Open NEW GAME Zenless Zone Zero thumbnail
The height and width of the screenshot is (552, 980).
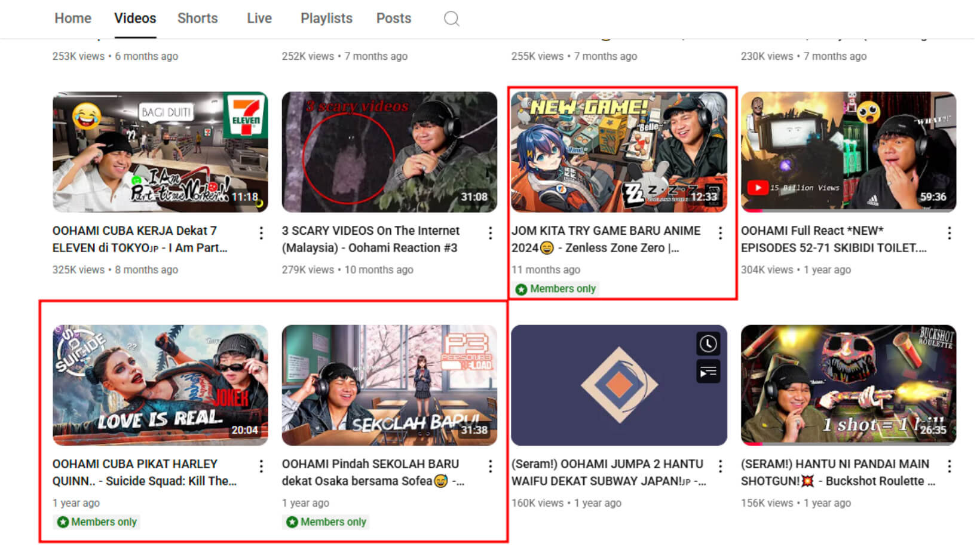[619, 152]
